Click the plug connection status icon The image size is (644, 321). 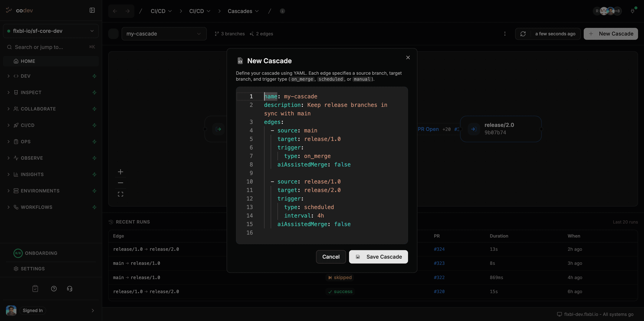(632, 11)
